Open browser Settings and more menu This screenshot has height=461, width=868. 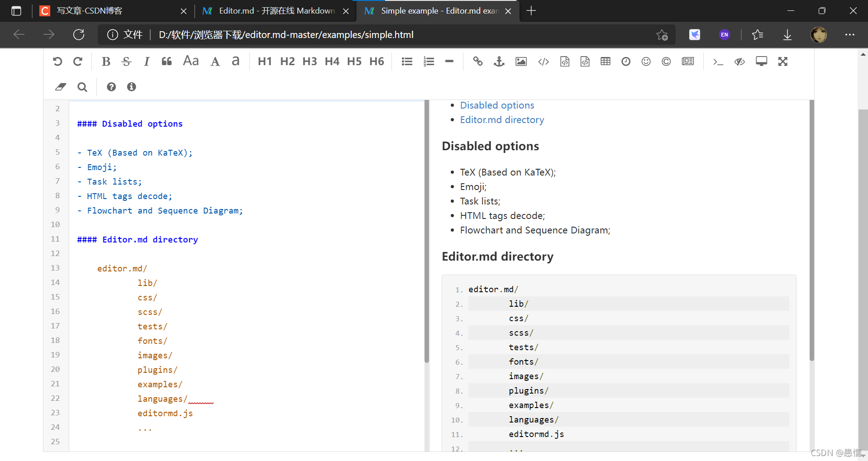pos(850,35)
